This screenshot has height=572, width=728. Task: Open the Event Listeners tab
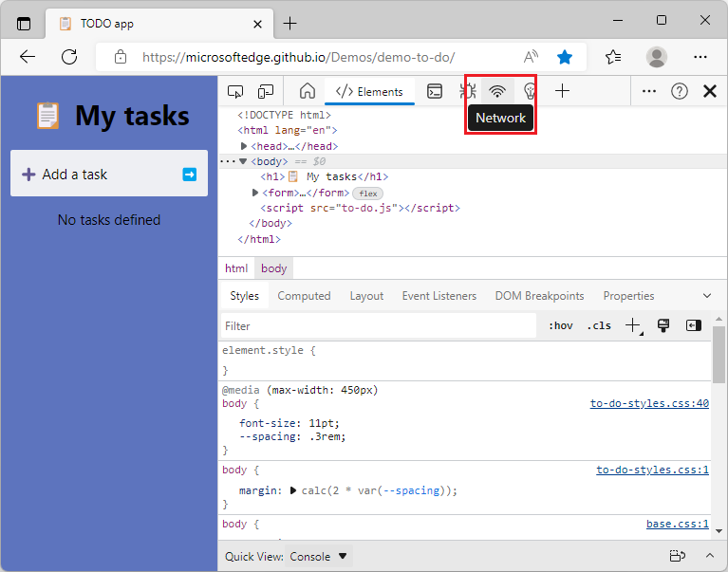pos(439,296)
